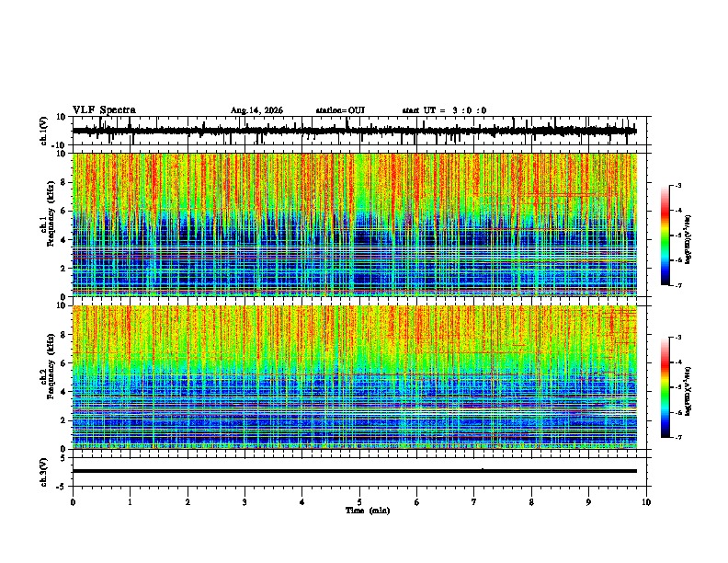
Task: Click the "Time (min)" axis label
Action: [368, 511]
